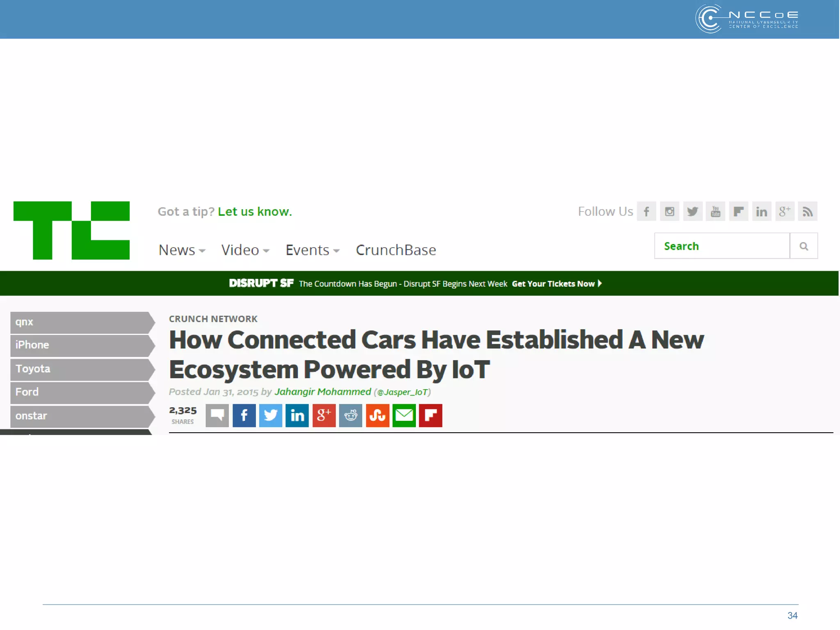Subscribe to RSS feed in header
The image size is (840, 630).
tap(807, 211)
